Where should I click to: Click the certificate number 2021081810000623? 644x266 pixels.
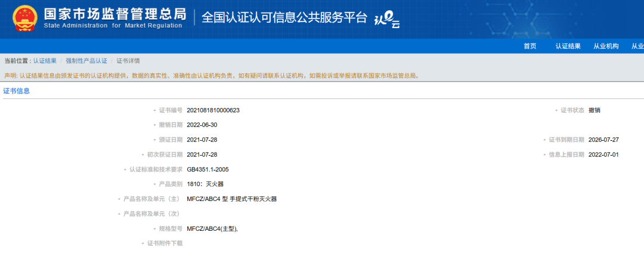point(213,110)
